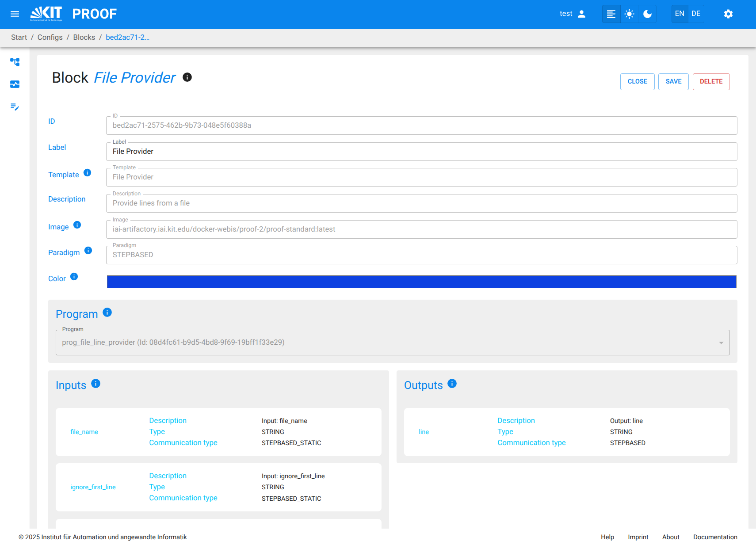Image resolution: width=756 pixels, height=541 pixels.
Task: Click the user account icon beside test
Action: (583, 14)
